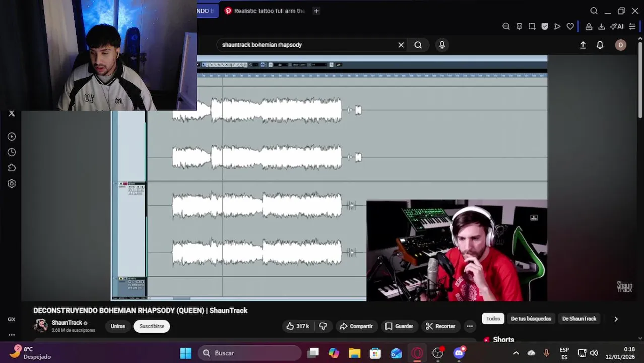Click the Unirse join button
Viewport: 644px width, 363px height.
point(118,326)
